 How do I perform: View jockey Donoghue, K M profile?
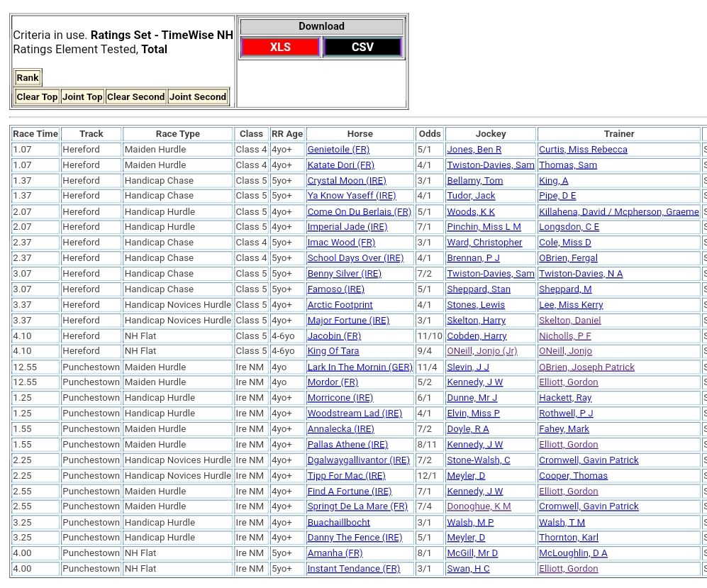tap(479, 506)
